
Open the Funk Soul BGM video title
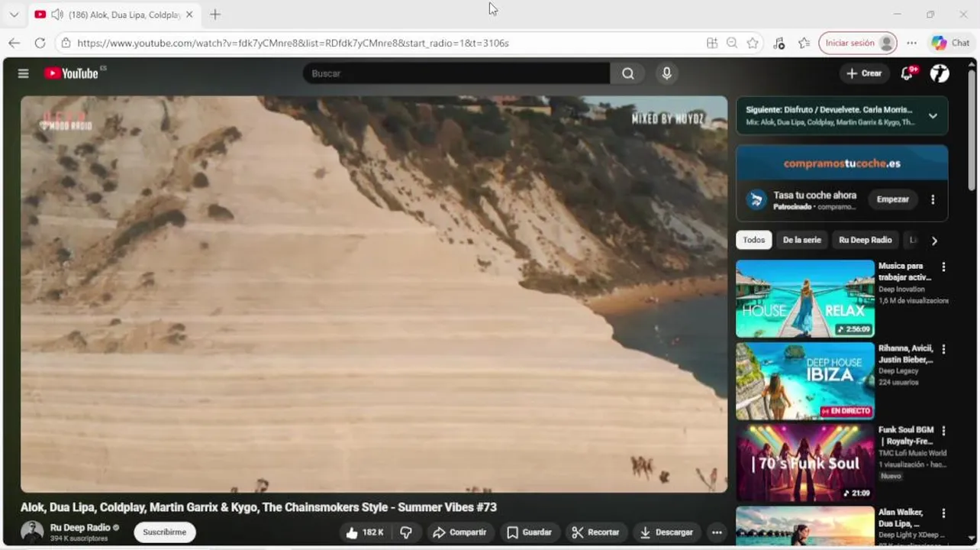(x=906, y=435)
